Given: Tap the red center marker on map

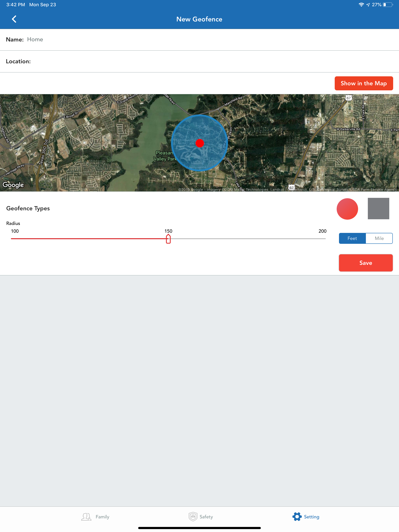Looking at the screenshot, I should coord(200,143).
